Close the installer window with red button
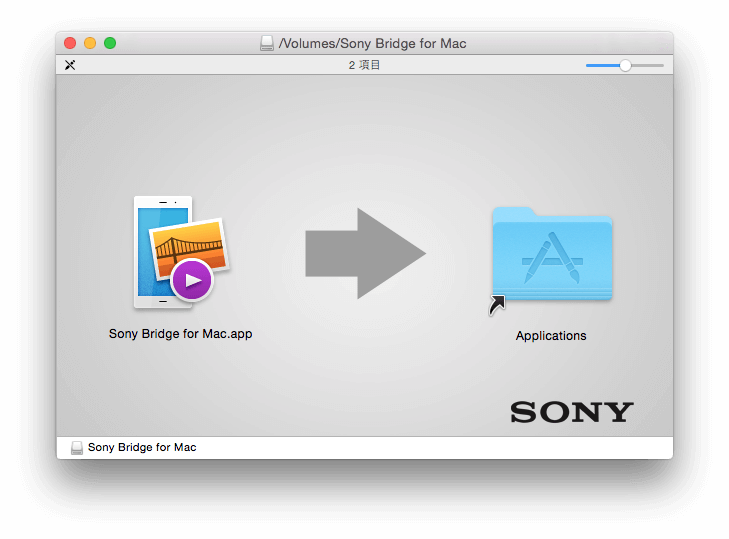This screenshot has width=729, height=539. pyautogui.click(x=70, y=43)
